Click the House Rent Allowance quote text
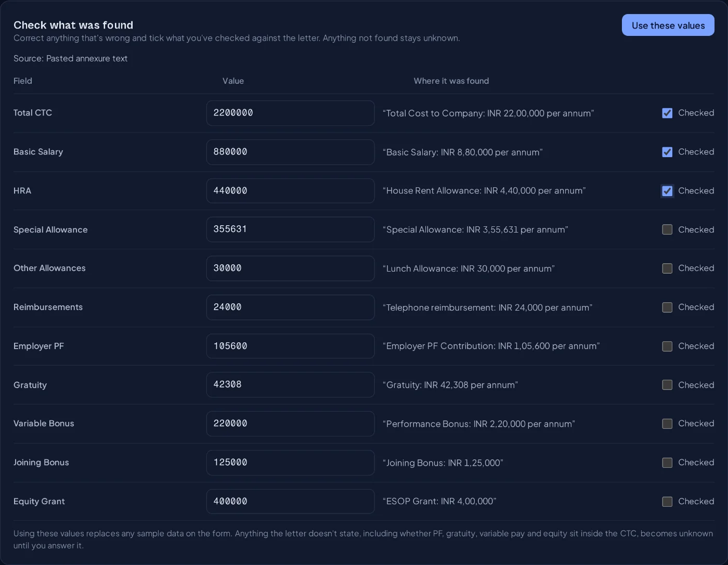Viewport: 728px width, 565px height. (484, 191)
